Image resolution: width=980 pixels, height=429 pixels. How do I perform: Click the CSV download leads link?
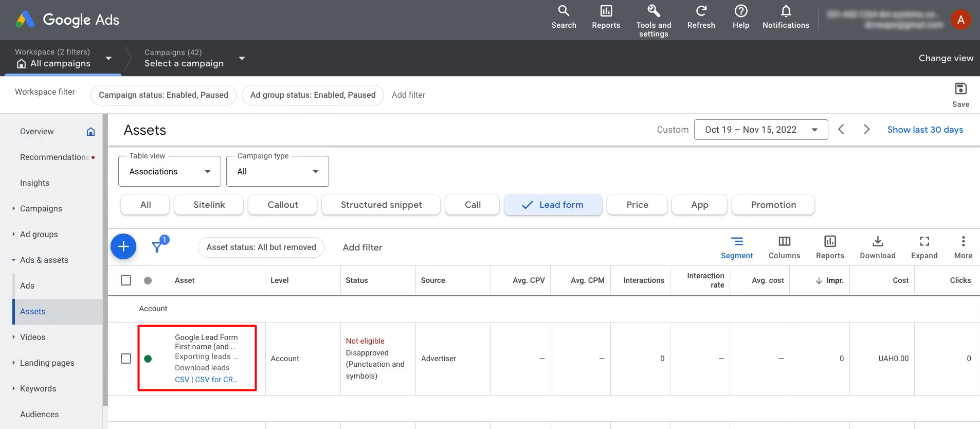[x=182, y=380]
